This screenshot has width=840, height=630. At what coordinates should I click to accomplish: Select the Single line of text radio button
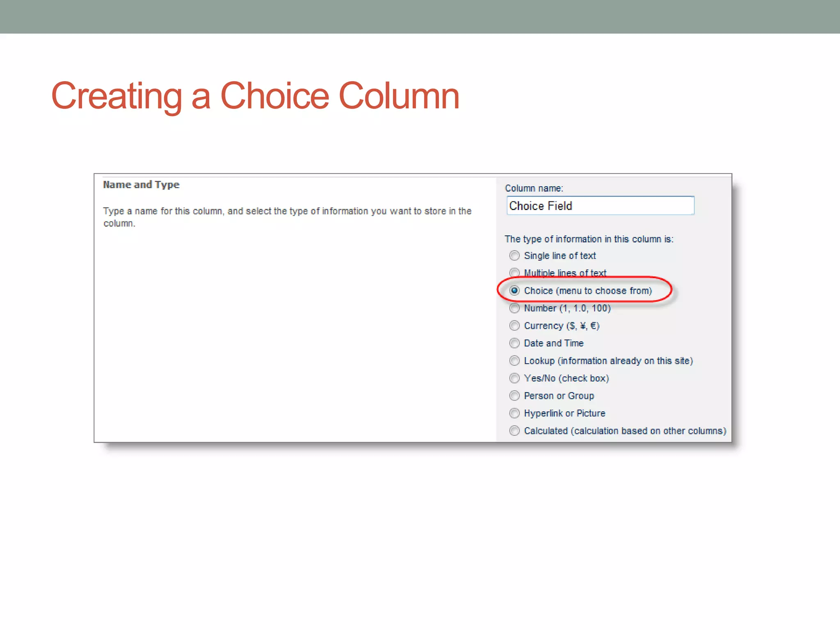pyautogui.click(x=514, y=256)
